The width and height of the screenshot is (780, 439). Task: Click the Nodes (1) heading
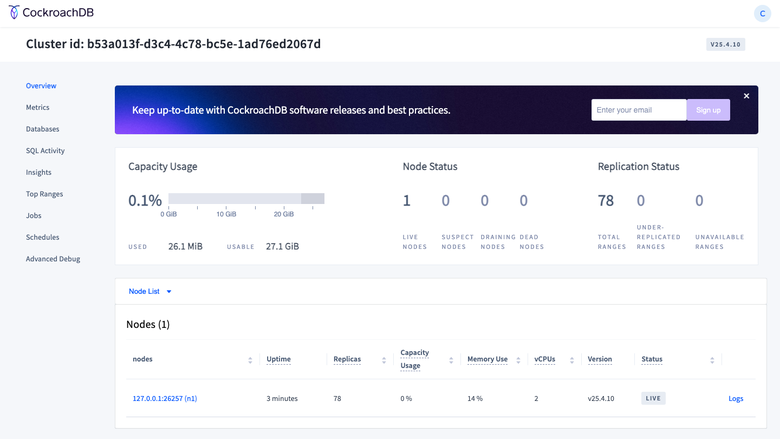click(148, 324)
